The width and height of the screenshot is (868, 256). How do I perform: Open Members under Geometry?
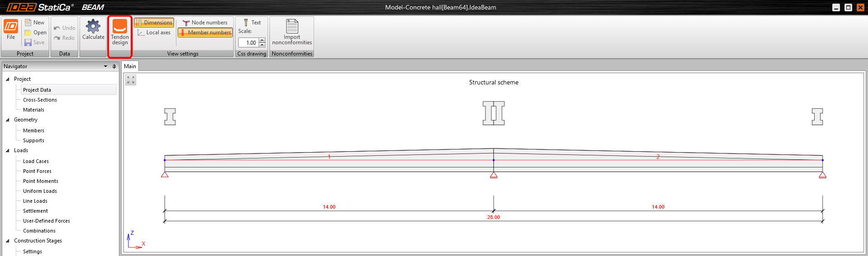tap(33, 130)
